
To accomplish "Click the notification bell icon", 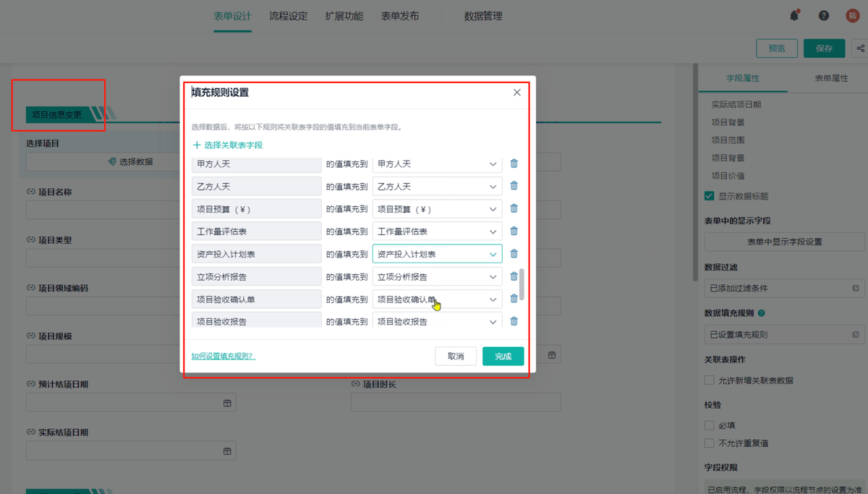I will click(x=794, y=16).
